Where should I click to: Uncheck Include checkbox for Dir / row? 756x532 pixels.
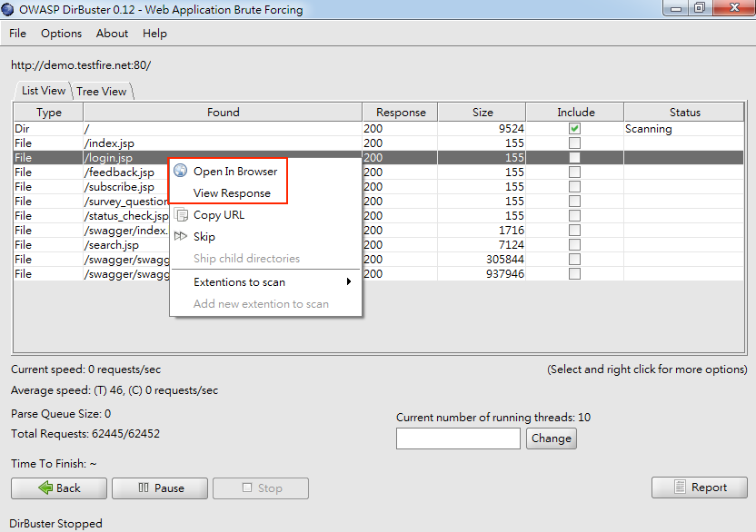pyautogui.click(x=574, y=129)
